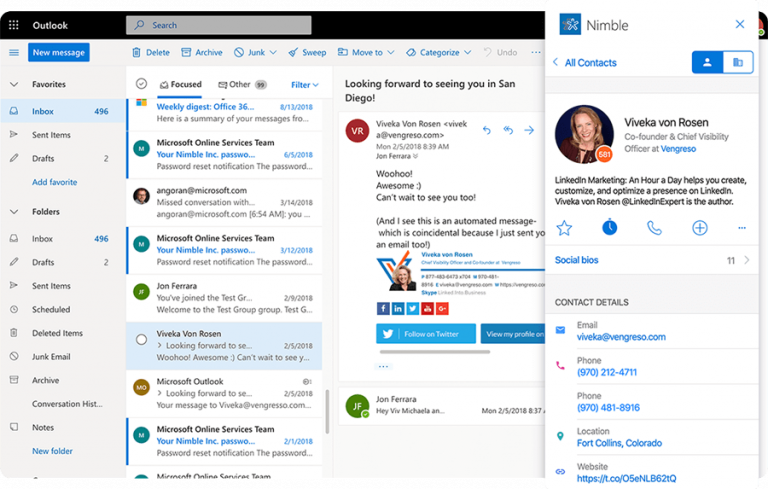Go back to All Contacts chevron
The width and height of the screenshot is (768, 489).
click(555, 62)
